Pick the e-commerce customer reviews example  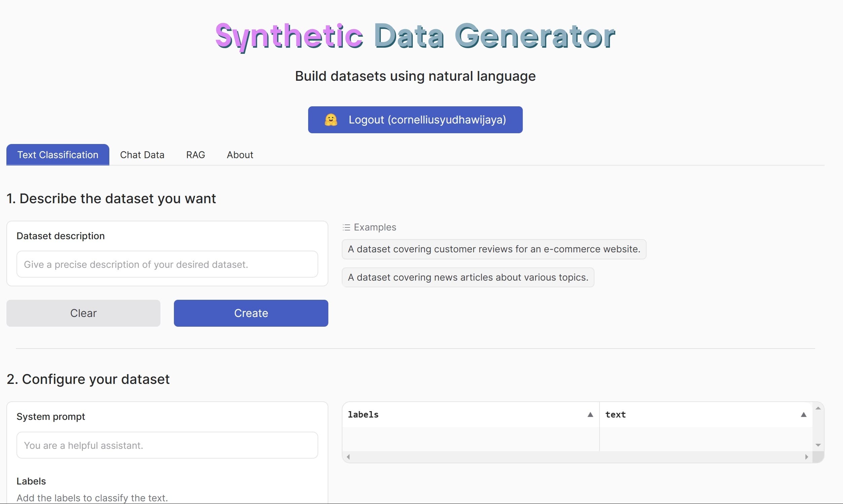pyautogui.click(x=494, y=249)
